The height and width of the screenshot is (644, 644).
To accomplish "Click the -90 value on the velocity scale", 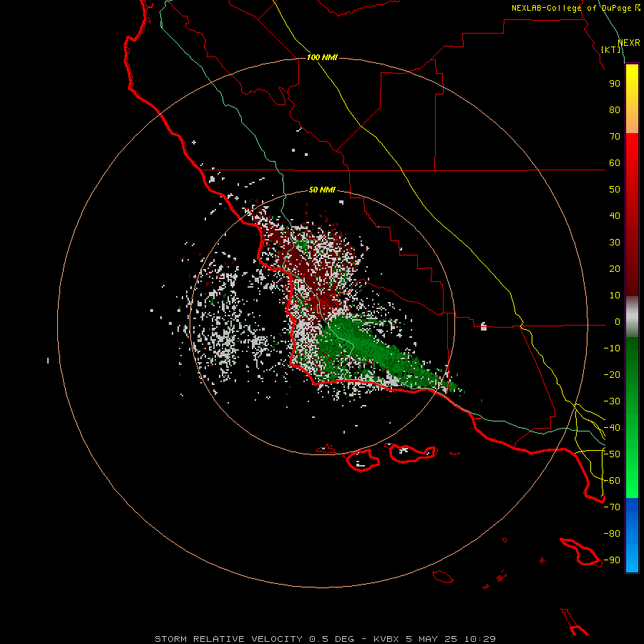I will point(612,560).
